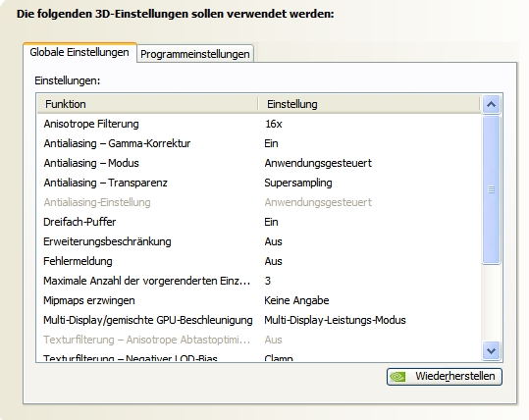The image size is (529, 420).
Task: Click the Multi-Display-Leistungs-Modus value
Action: tap(335, 320)
